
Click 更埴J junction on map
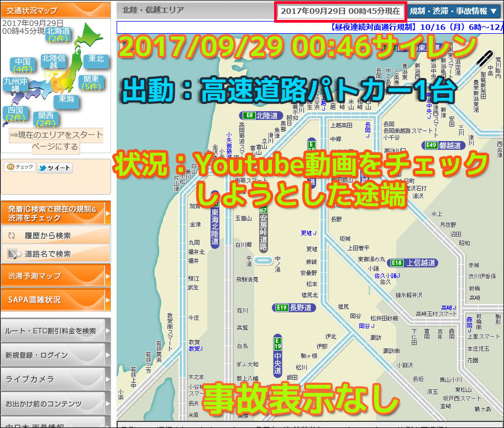point(308,233)
